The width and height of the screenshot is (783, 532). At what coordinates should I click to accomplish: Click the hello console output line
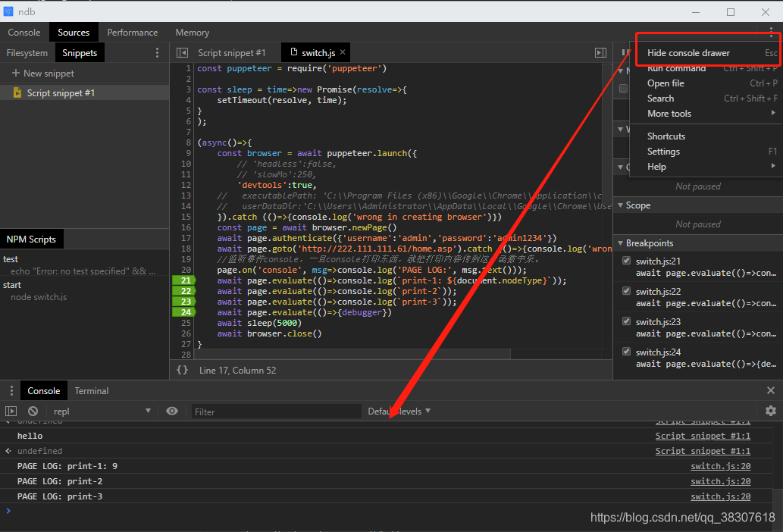[x=30, y=436]
